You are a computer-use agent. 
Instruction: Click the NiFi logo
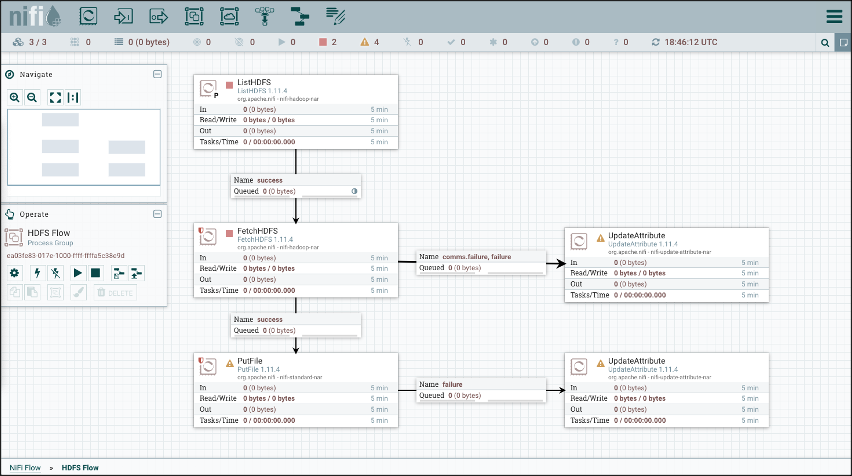pos(35,16)
